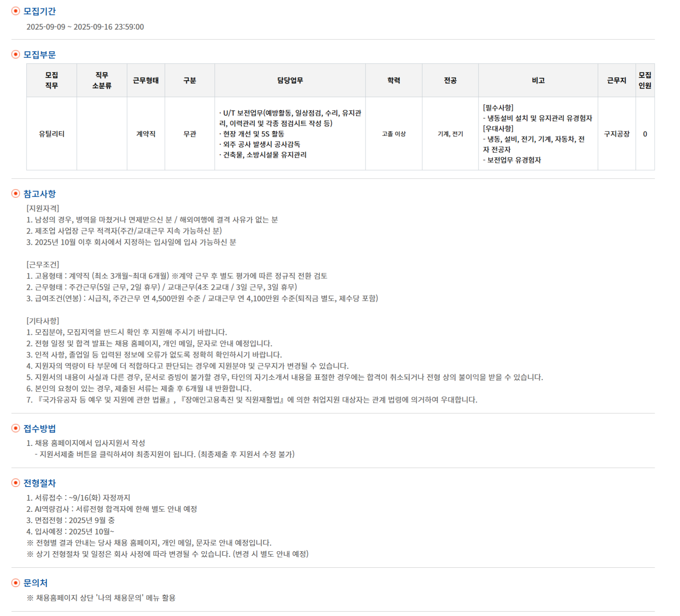
Task: Click the bullet icon beside 전형절차
Action: coord(16,483)
